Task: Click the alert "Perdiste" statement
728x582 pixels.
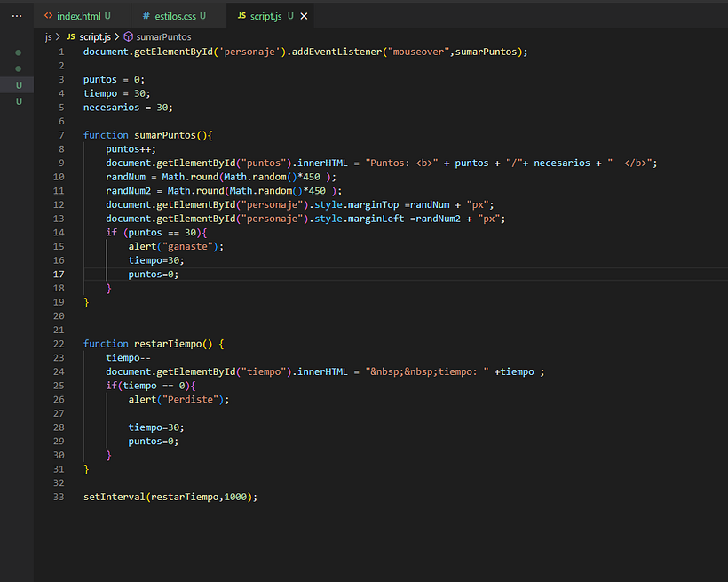Action: [x=178, y=400]
